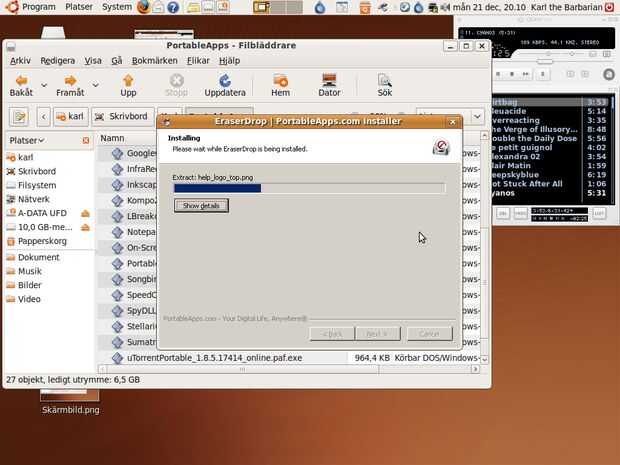This screenshot has height=465, width=620.
Task: Select A-DATA UFD in the sidebar
Action: (x=37, y=213)
